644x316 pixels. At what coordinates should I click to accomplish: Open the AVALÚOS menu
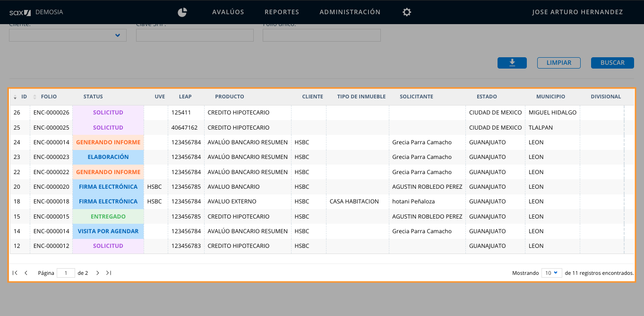point(228,12)
